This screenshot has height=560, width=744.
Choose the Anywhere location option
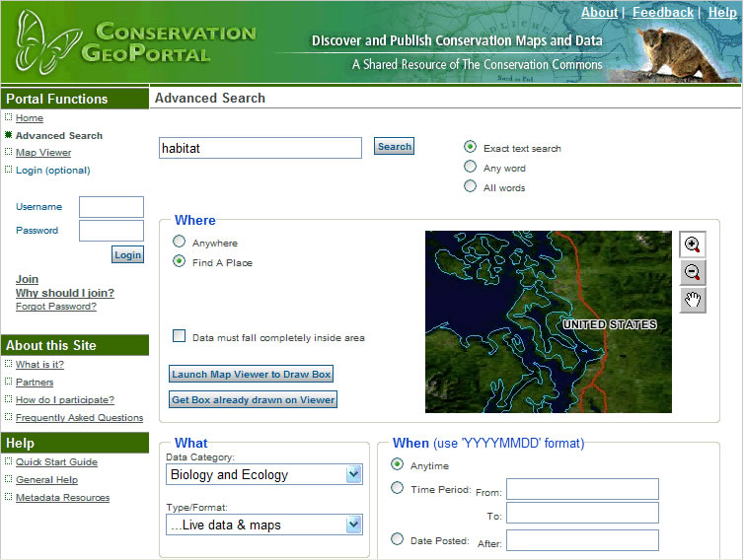point(179,242)
